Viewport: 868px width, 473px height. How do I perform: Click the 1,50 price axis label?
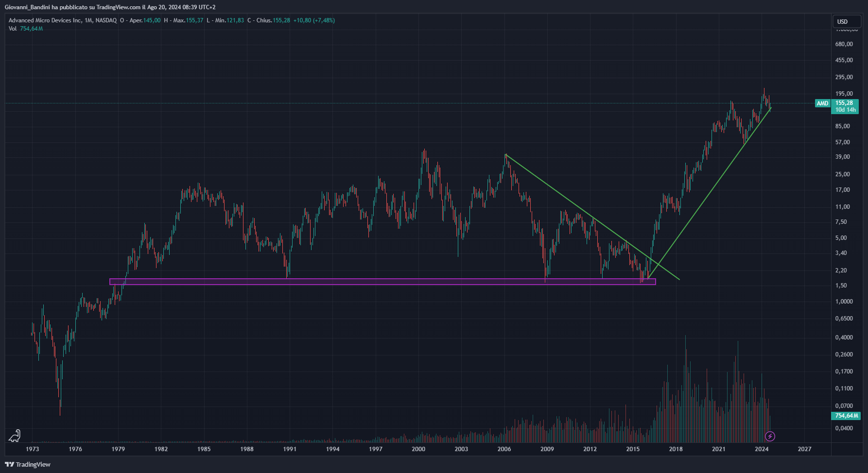coord(841,286)
